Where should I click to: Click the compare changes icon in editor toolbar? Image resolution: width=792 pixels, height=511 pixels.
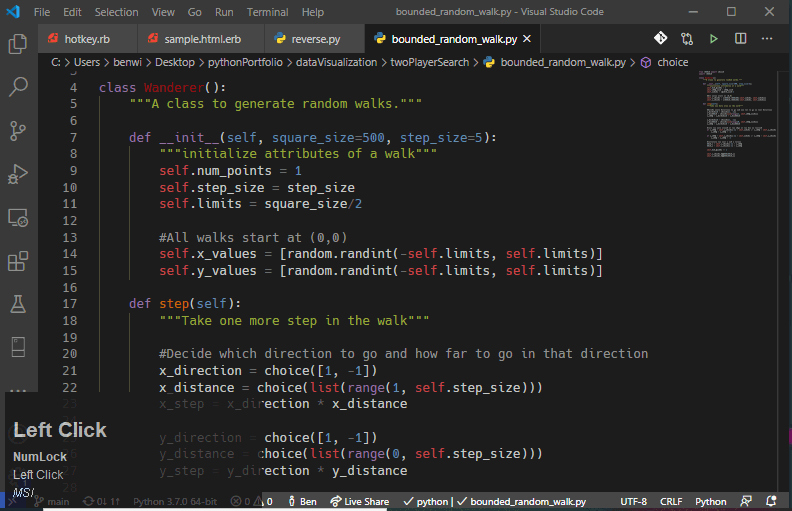(687, 38)
